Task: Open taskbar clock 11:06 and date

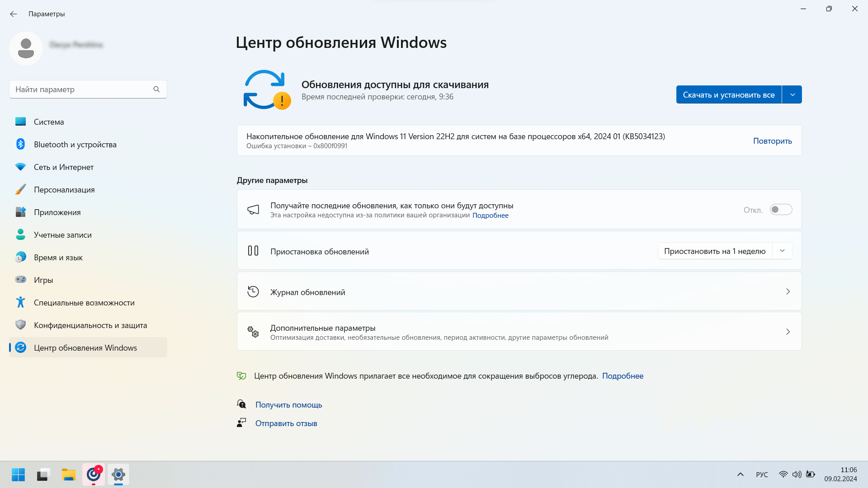Action: (x=840, y=474)
